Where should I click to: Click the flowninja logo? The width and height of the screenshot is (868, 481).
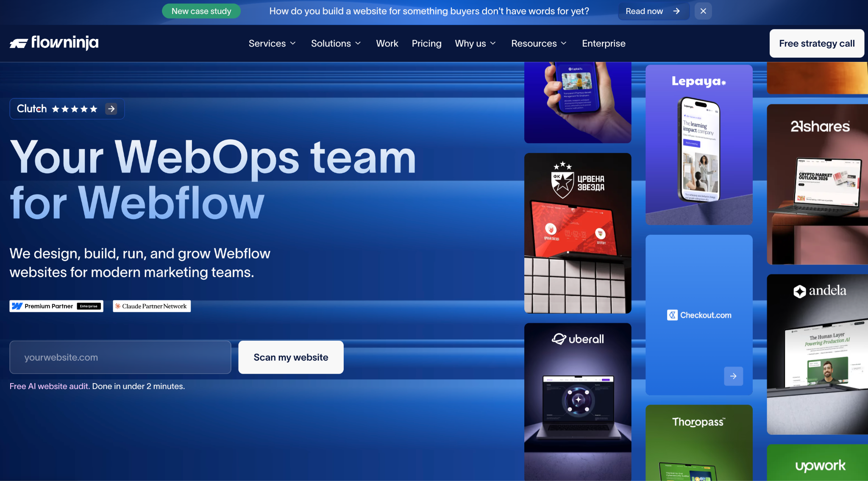tap(54, 43)
